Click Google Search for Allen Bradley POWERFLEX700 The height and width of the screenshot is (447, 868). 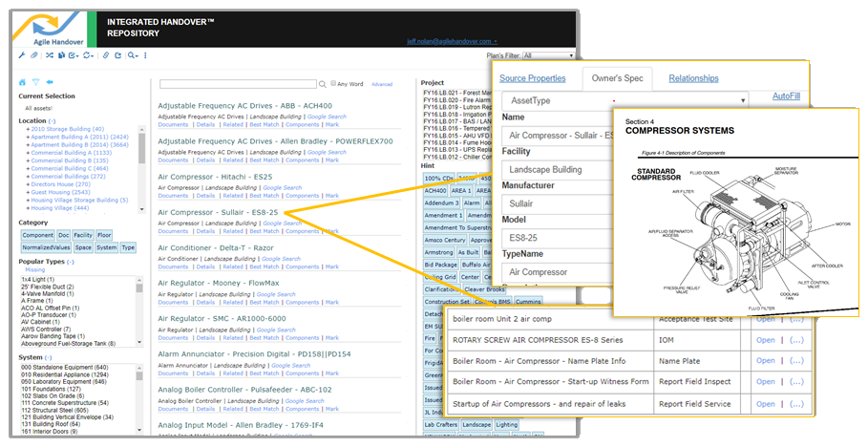click(x=327, y=152)
